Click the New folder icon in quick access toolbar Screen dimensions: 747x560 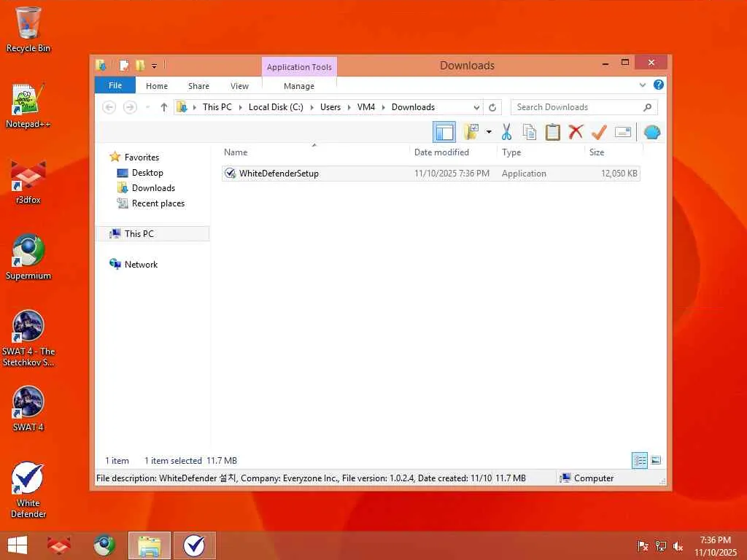(x=140, y=65)
